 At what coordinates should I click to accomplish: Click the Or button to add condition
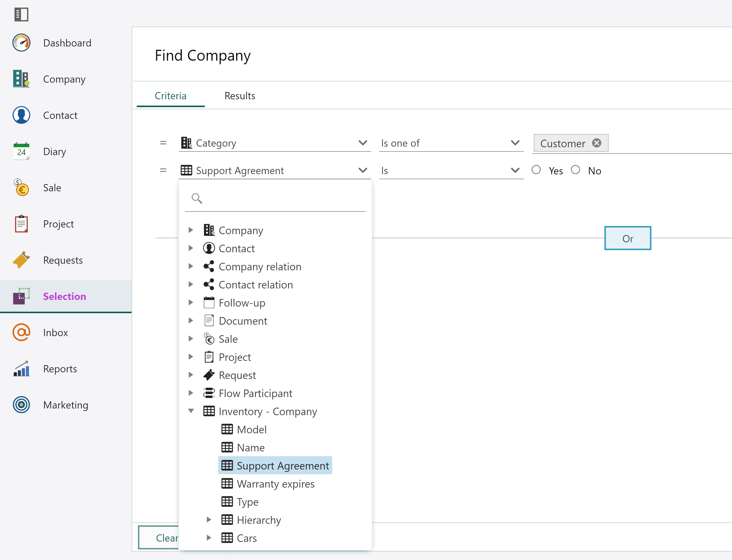(627, 238)
